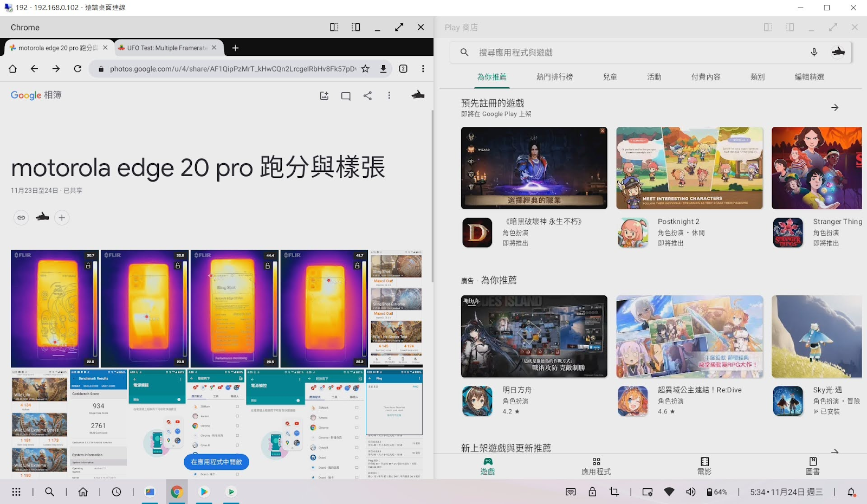Select Games bottom navigation tab
Screen dimensions: 867x504
[x=488, y=466]
